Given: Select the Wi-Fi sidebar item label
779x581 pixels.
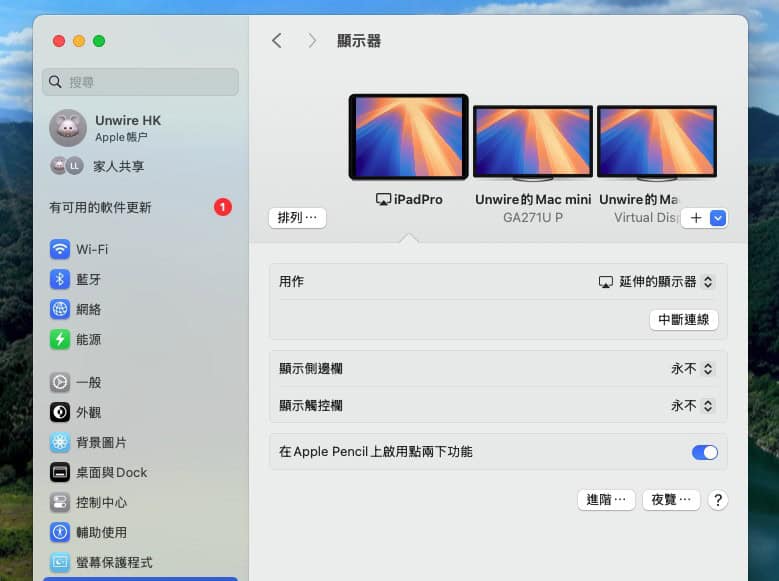Looking at the screenshot, I should (x=92, y=249).
